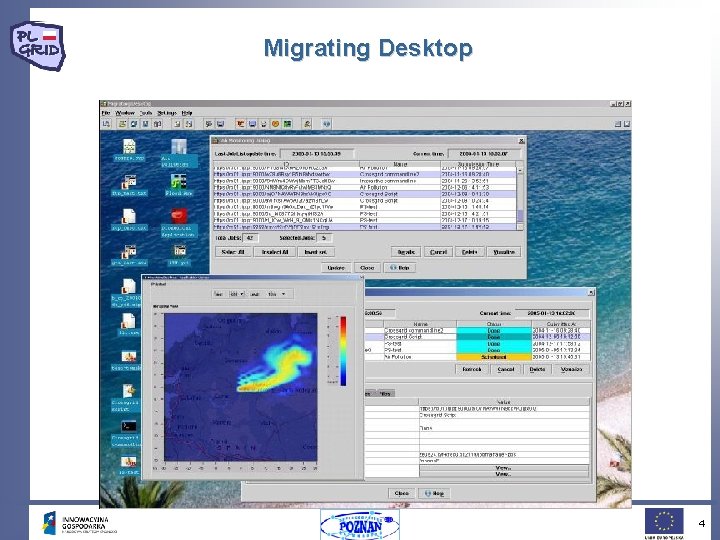Click Help in Job Monitoring dialog
720x540 pixels.
[x=399, y=268]
